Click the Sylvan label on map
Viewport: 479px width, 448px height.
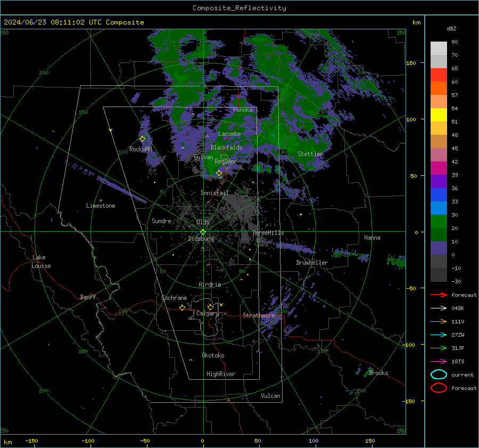[203, 157]
